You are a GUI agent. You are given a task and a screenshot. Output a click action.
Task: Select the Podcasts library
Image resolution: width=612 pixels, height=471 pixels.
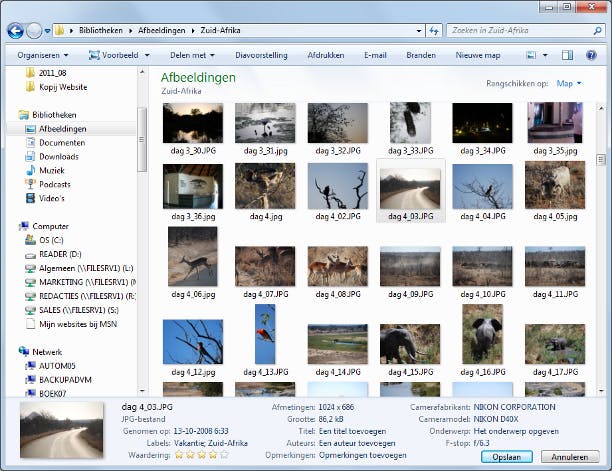point(55,185)
